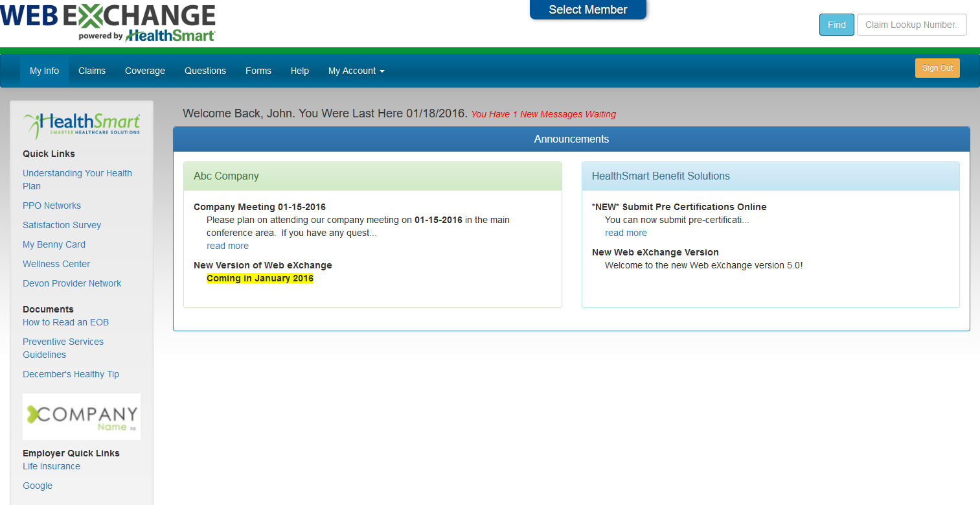Open the Help menu item

click(x=300, y=71)
